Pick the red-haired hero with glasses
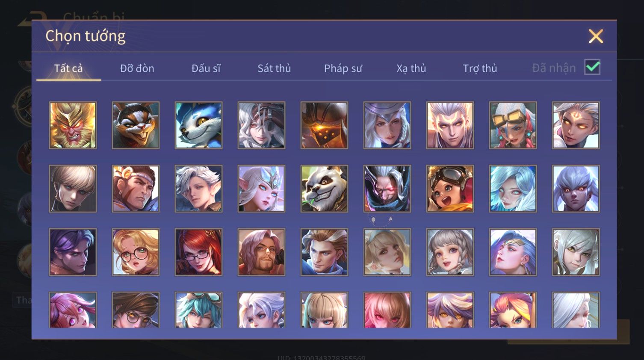Image resolution: width=644 pixels, height=360 pixels. click(198, 252)
